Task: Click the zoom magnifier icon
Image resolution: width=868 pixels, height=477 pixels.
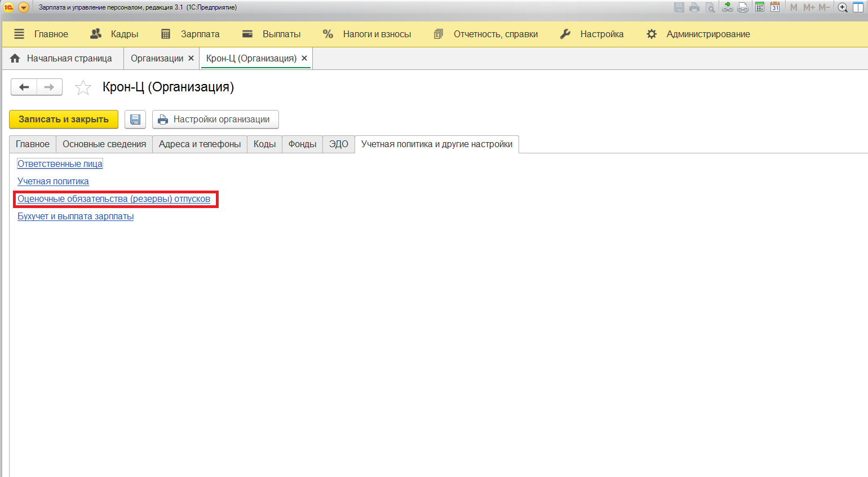Action: pos(843,7)
